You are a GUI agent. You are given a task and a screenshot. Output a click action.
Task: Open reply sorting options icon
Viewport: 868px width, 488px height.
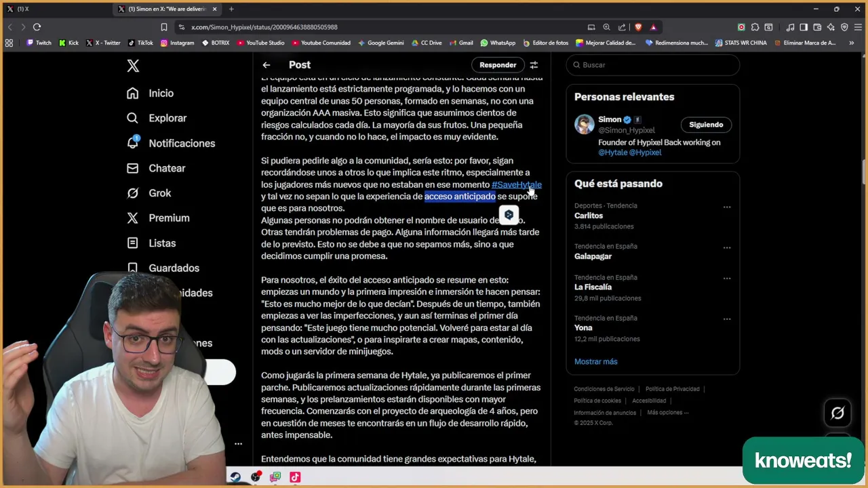click(534, 65)
